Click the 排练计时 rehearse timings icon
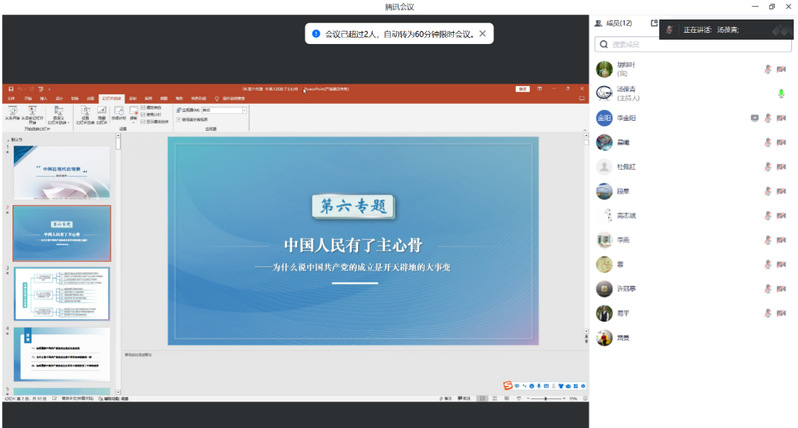The width and height of the screenshot is (798, 428). point(118,113)
